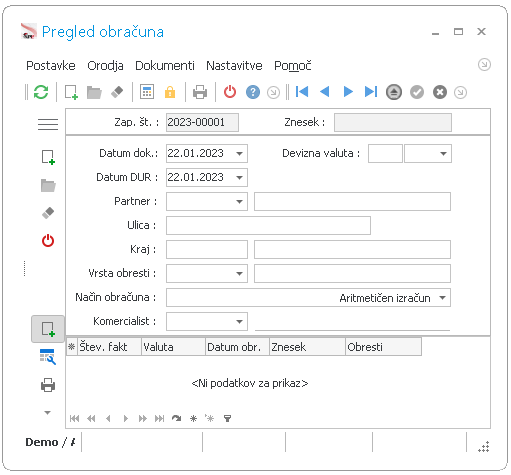511x475 pixels.
Task: Toggle the hamburger sidebar menu
Action: (x=48, y=124)
